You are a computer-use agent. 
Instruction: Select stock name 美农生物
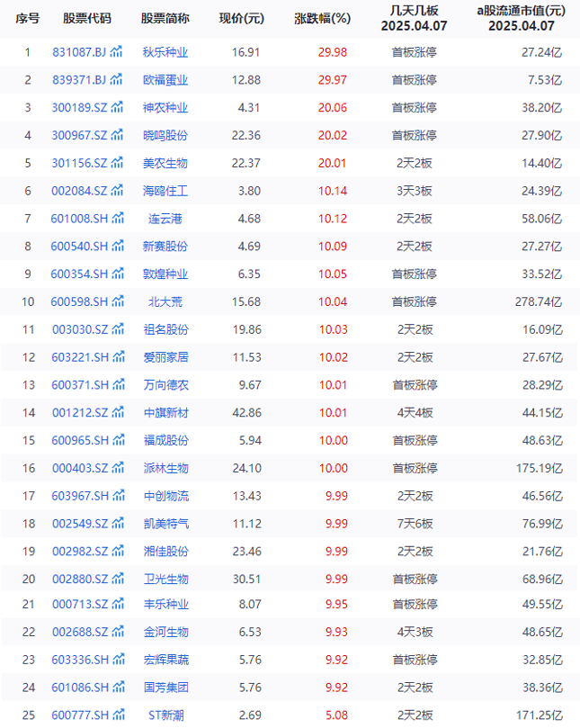[x=165, y=163]
